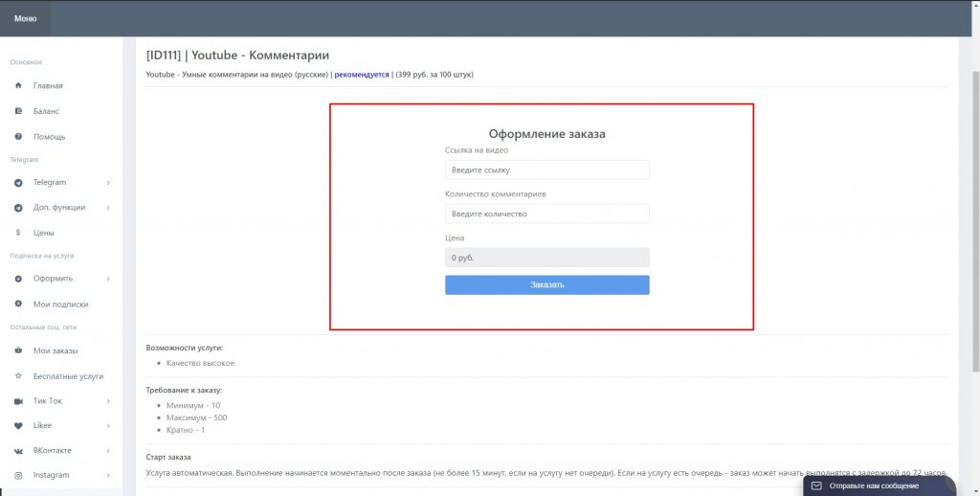Click the home icon beside Главная
This screenshot has width=980, height=496.
(18, 86)
